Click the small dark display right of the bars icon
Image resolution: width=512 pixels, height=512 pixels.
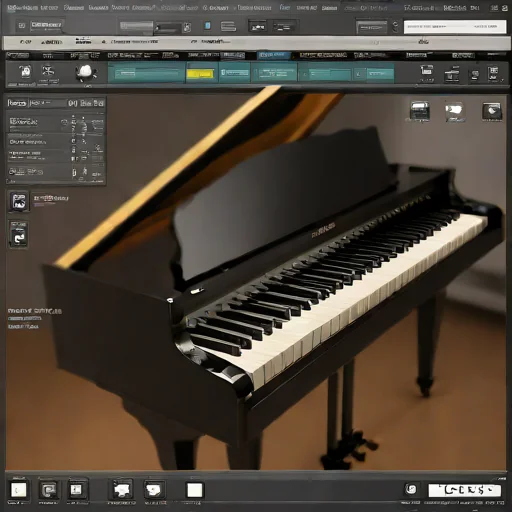coord(257,26)
